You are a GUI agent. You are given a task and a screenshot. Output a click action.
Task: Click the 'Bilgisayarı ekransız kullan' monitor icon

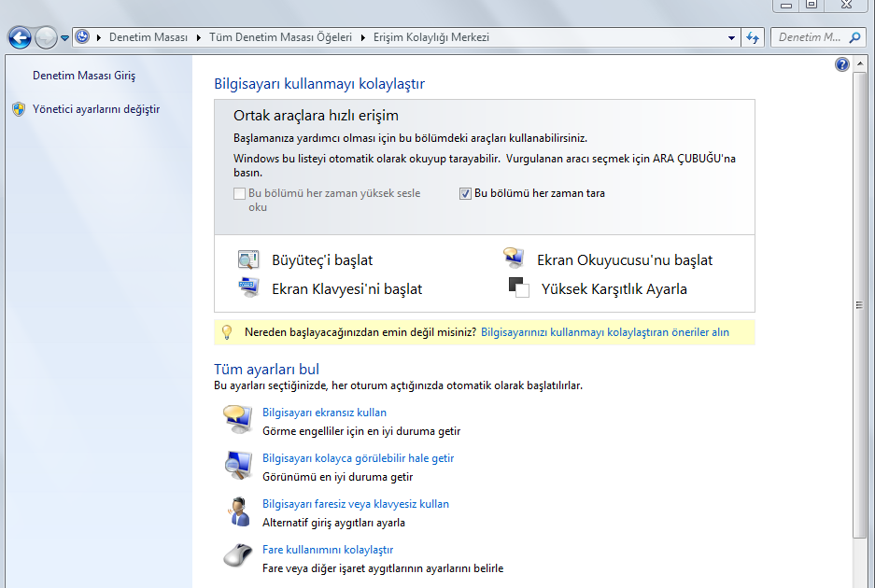(238, 419)
